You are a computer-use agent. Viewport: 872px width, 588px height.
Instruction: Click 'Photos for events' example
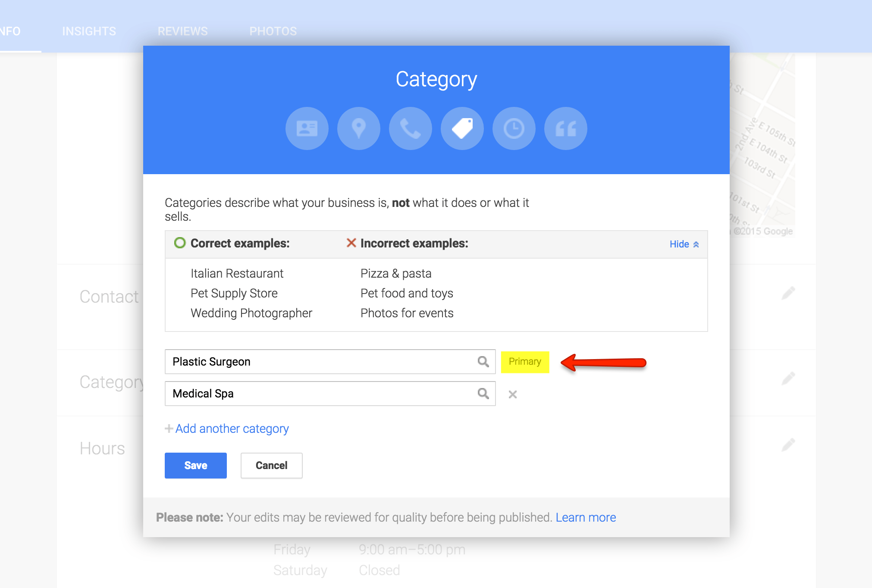click(407, 313)
